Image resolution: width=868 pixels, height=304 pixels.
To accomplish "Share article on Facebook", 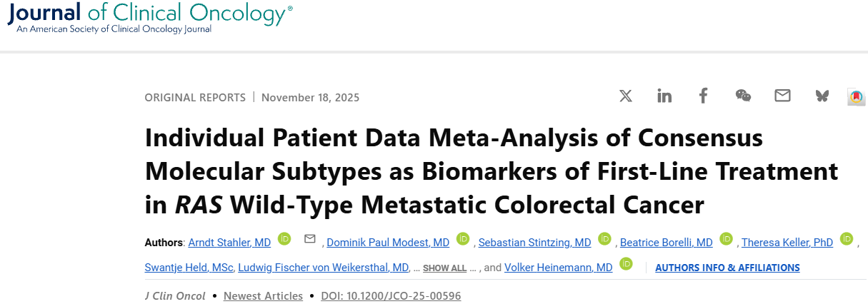I will point(704,96).
